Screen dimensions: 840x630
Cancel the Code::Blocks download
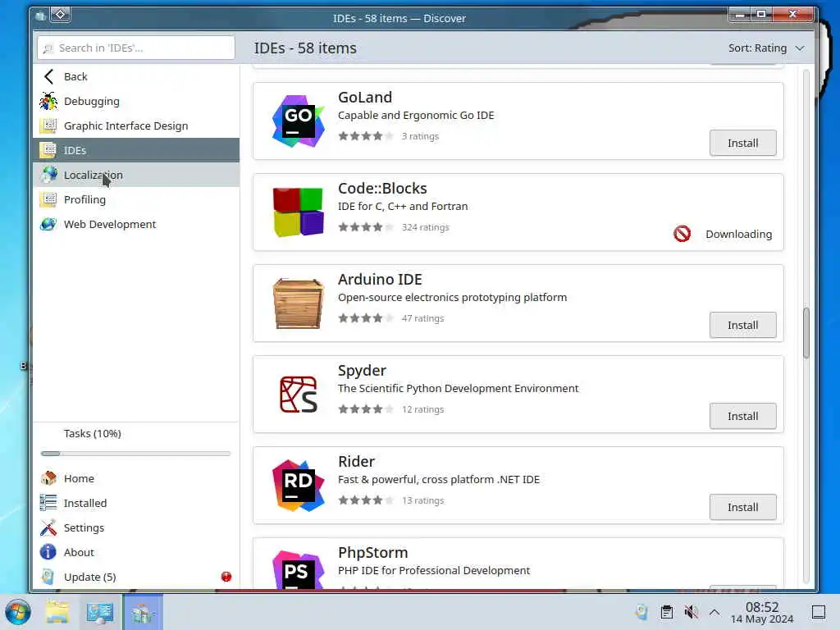pos(682,234)
